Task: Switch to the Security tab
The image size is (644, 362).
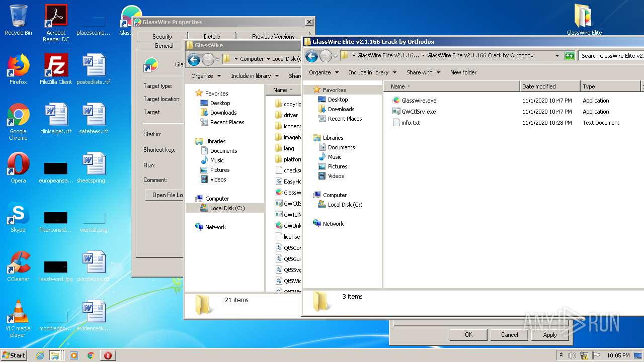Action: (x=162, y=37)
